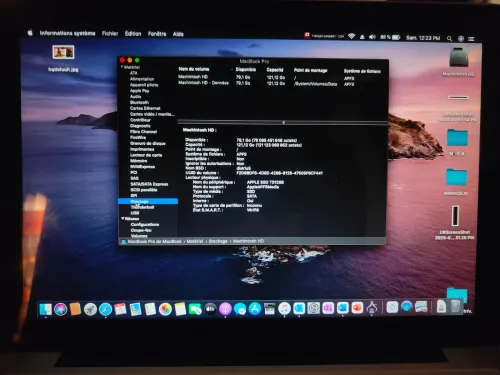The image size is (500, 375).
Task: Click the input source flag icon
Action: pyautogui.click(x=307, y=35)
